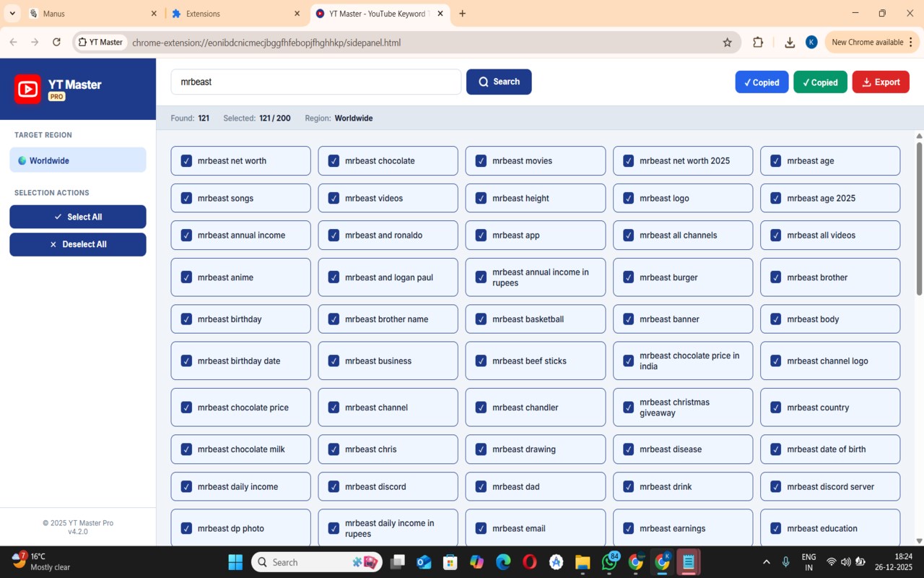Reload the YT Master page
Viewport: 924px width, 578px height.
pyautogui.click(x=56, y=43)
